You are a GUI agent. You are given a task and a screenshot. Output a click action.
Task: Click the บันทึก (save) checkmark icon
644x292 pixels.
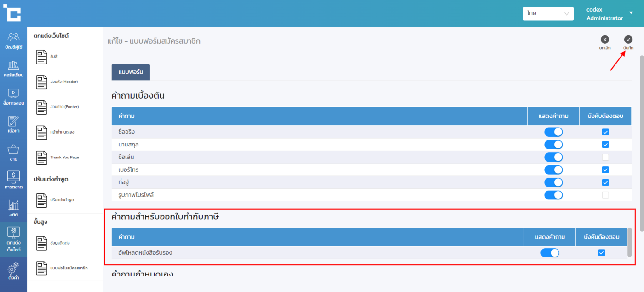coord(628,40)
